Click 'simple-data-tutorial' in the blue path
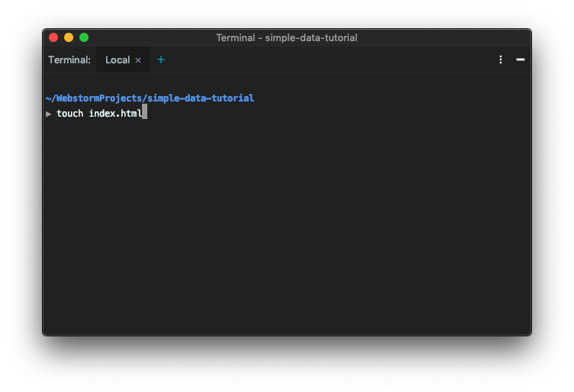The height and width of the screenshot is (392, 574). [201, 98]
